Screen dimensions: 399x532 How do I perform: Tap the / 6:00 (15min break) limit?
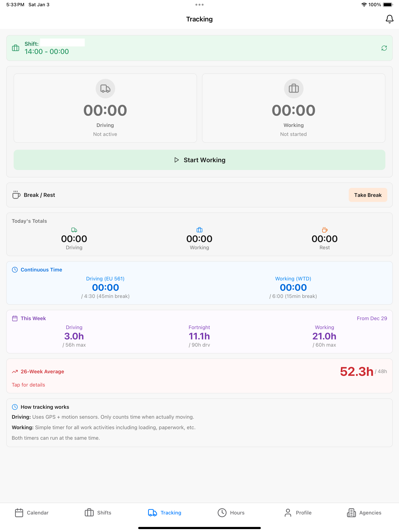point(293,296)
